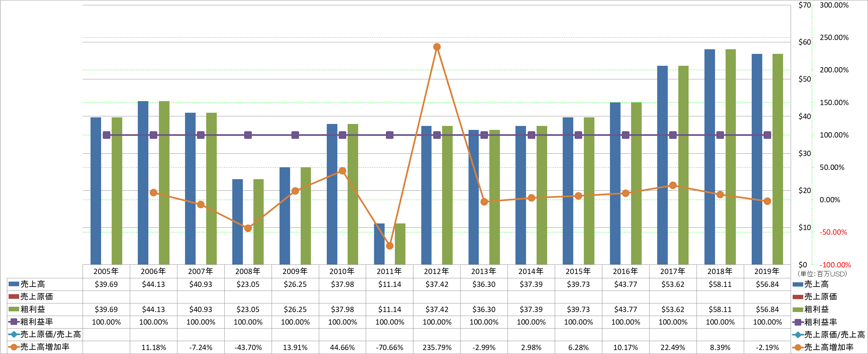Click the right-side 粗利益 legend entry
The height and width of the screenshot is (354, 868).
tap(811, 309)
